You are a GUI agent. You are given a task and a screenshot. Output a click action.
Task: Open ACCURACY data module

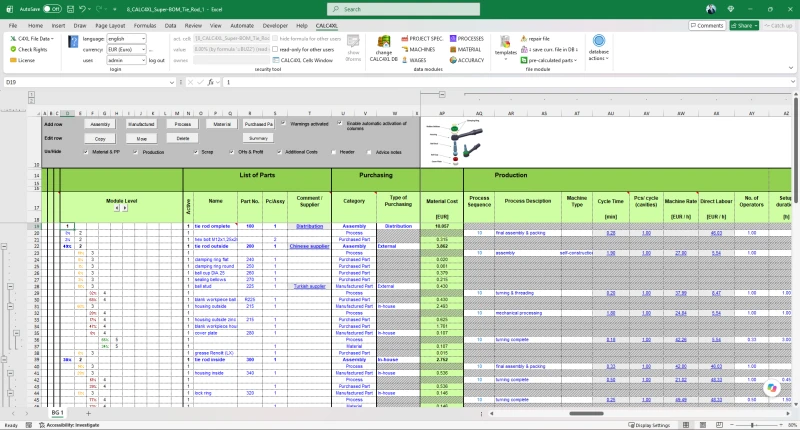tap(467, 60)
